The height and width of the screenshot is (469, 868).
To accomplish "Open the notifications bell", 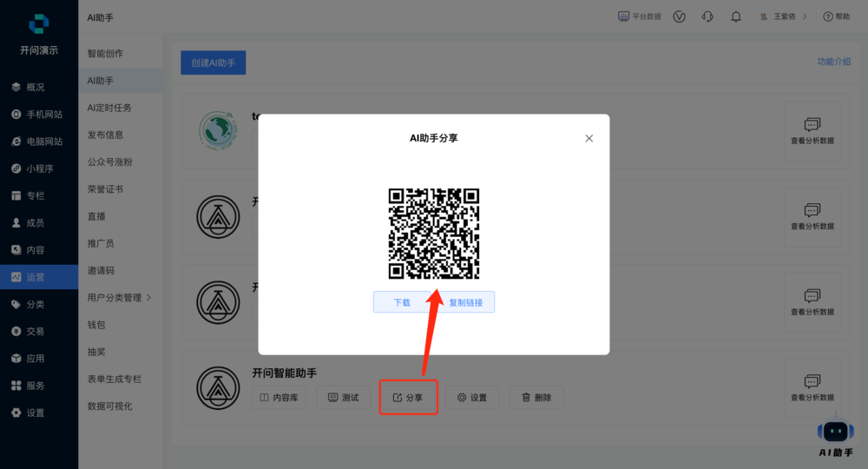I will point(736,17).
